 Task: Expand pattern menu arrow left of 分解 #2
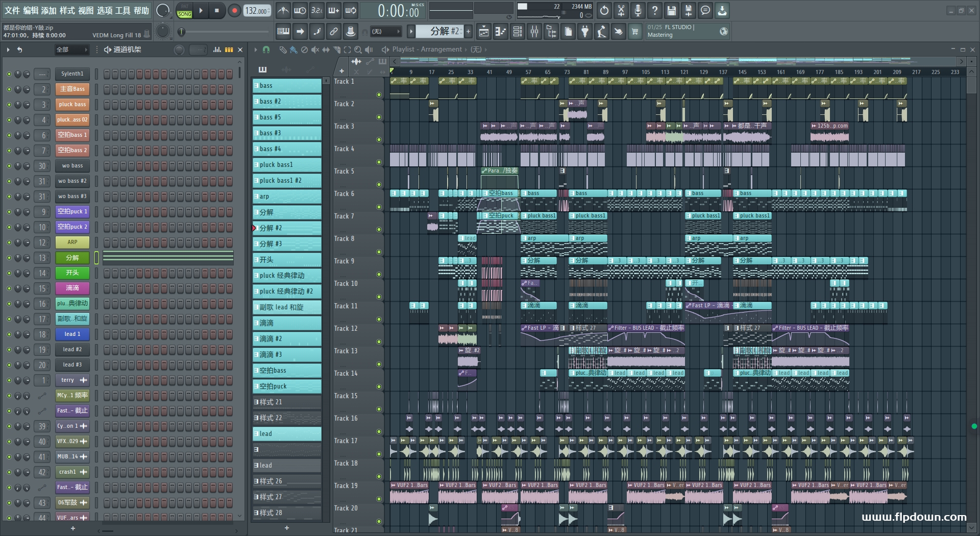(411, 32)
